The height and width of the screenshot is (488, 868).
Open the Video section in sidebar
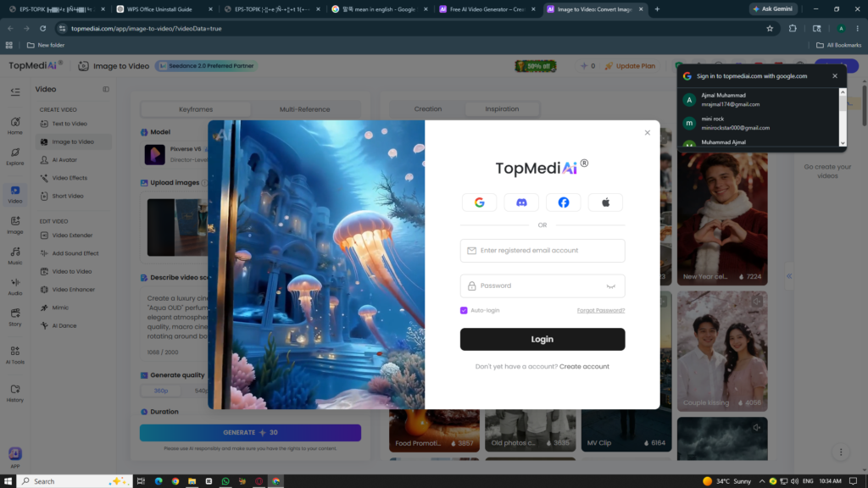click(15, 194)
